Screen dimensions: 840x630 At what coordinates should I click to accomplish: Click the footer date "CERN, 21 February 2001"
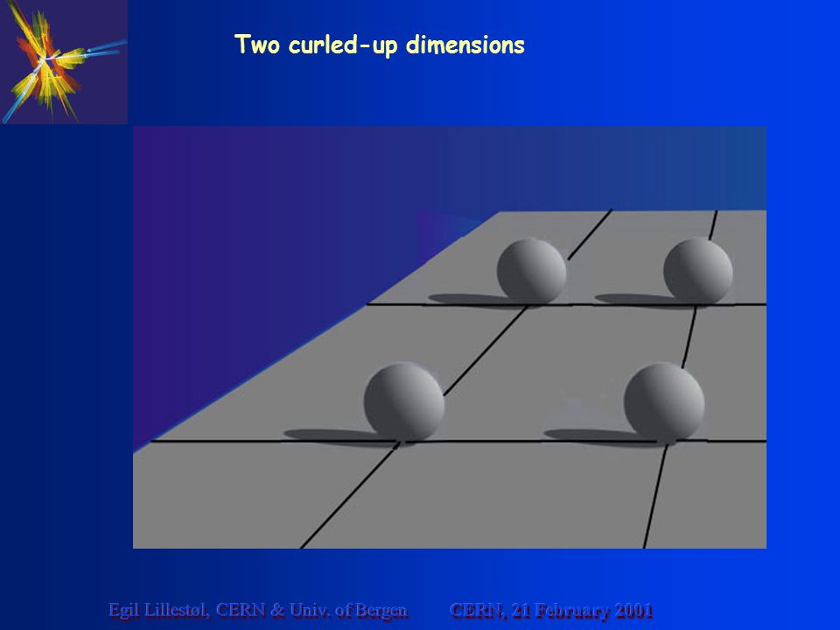point(551,610)
